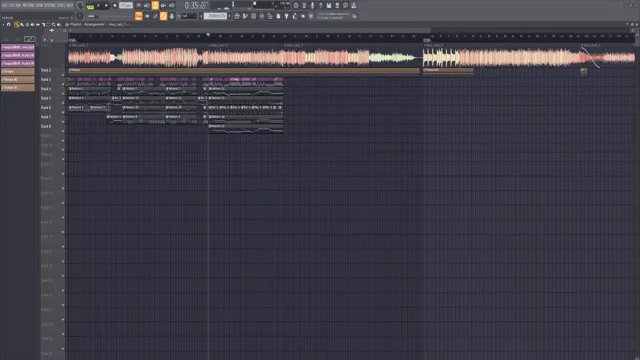Open the Playlist view icon
The height and width of the screenshot is (360, 640).
point(237,16)
